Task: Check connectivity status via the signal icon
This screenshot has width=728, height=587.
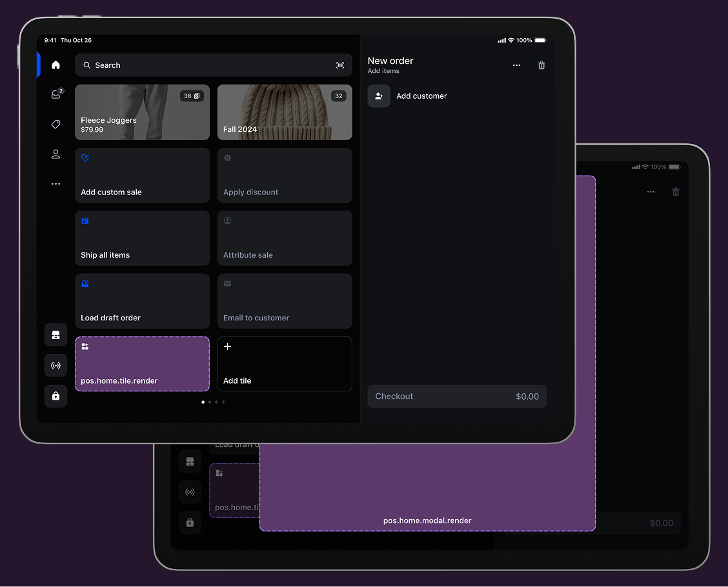Action: [x=56, y=365]
